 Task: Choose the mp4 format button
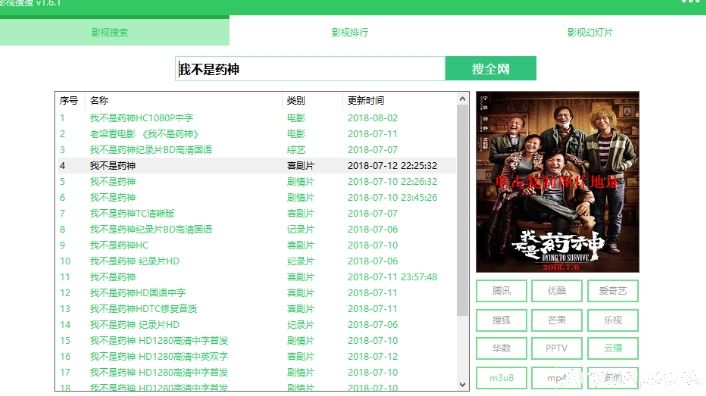(557, 378)
